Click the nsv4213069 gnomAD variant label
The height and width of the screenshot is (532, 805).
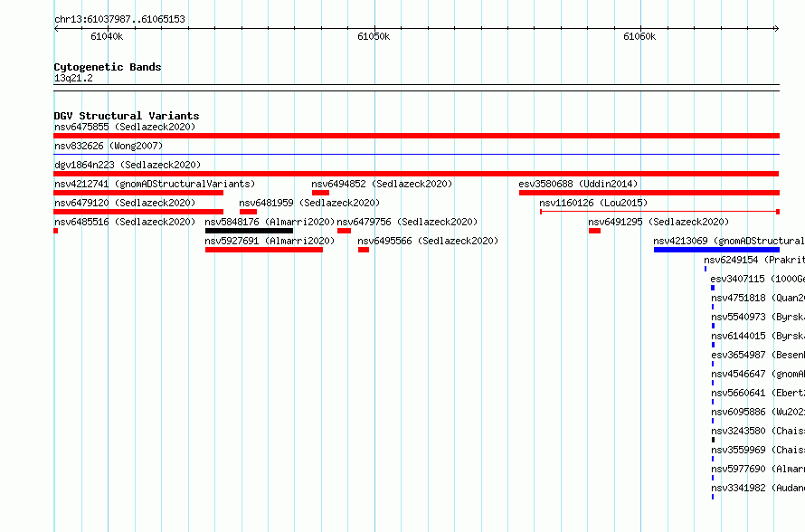pos(729,241)
